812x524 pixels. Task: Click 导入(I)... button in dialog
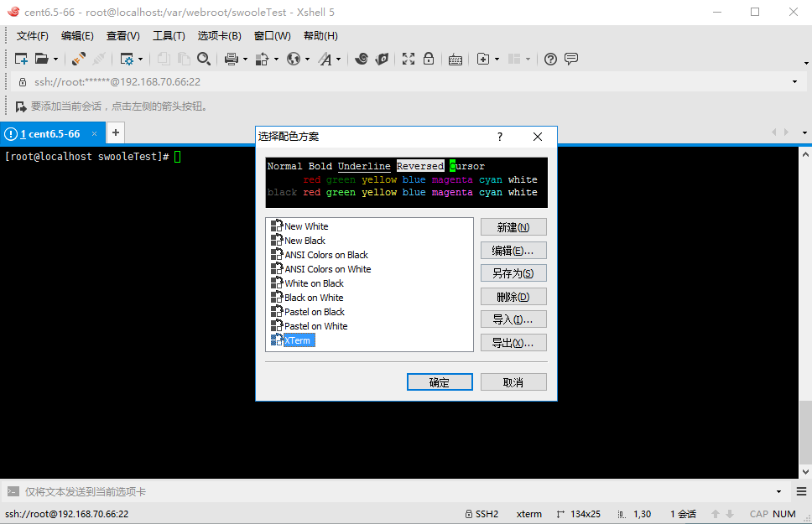(x=513, y=319)
